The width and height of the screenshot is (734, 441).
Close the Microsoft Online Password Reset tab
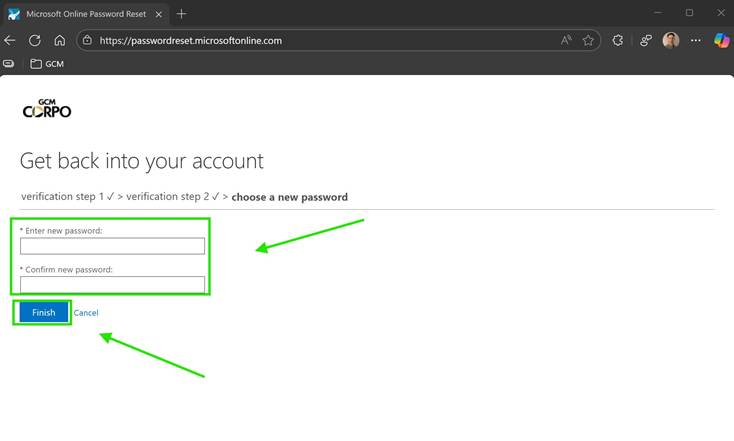click(x=159, y=14)
